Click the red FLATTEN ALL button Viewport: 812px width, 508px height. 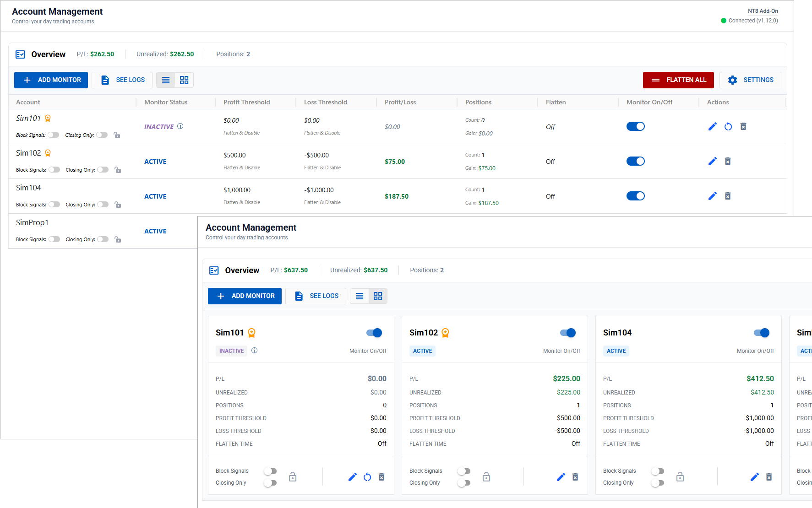[x=678, y=80]
